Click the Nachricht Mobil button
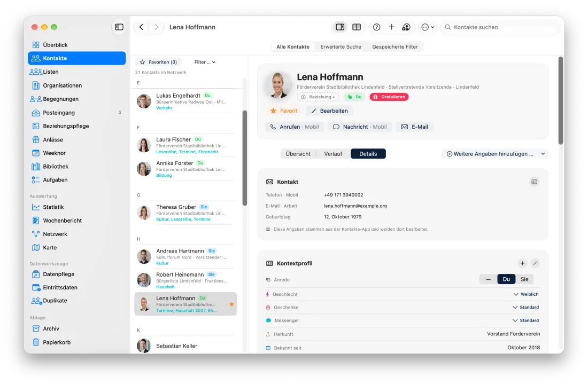The height and width of the screenshot is (385, 588). (360, 127)
